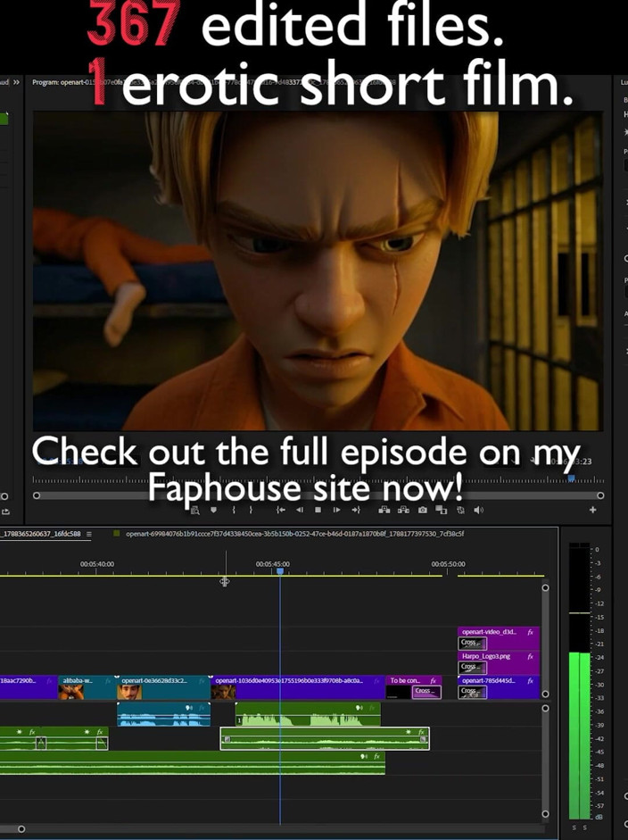
Task: Export a frame with the camera icon
Action: 423,510
